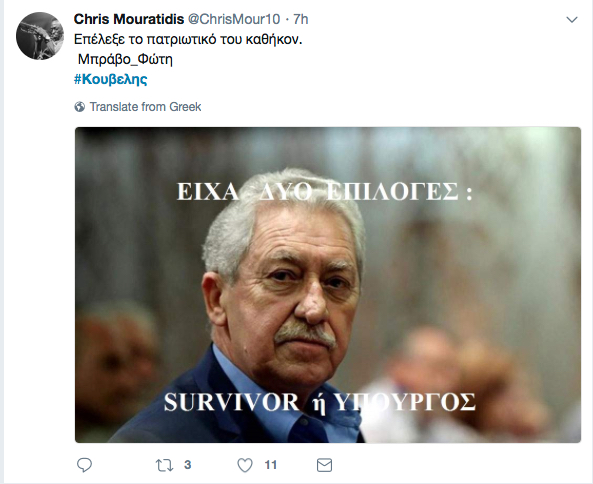Open the Chris Mouratidis display name
The height and width of the screenshot is (484, 593).
click(129, 19)
